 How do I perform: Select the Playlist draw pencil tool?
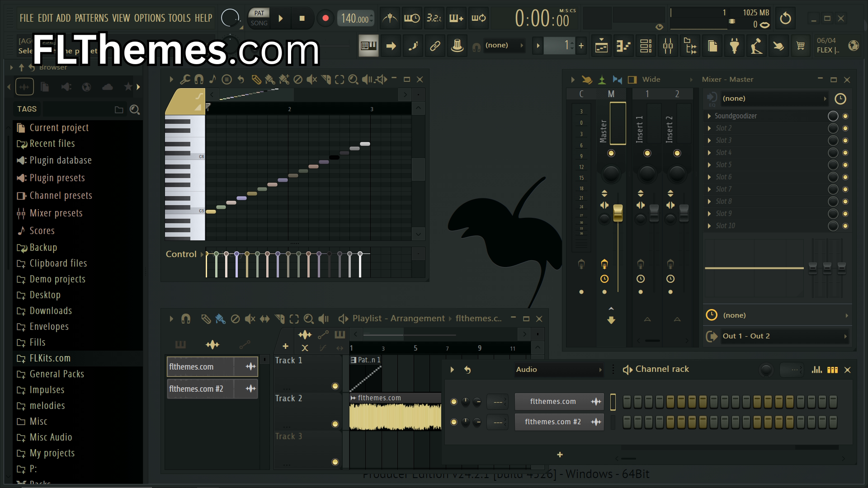(x=206, y=319)
